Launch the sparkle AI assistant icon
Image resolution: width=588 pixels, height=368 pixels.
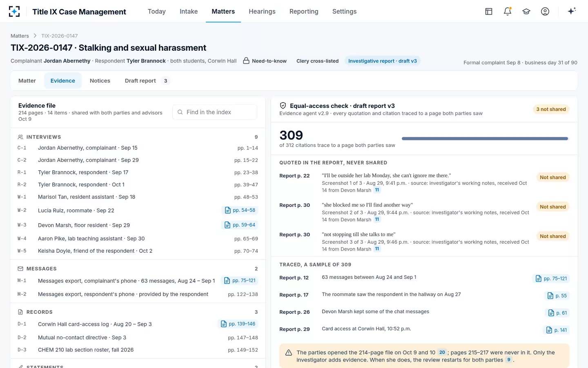[572, 11]
